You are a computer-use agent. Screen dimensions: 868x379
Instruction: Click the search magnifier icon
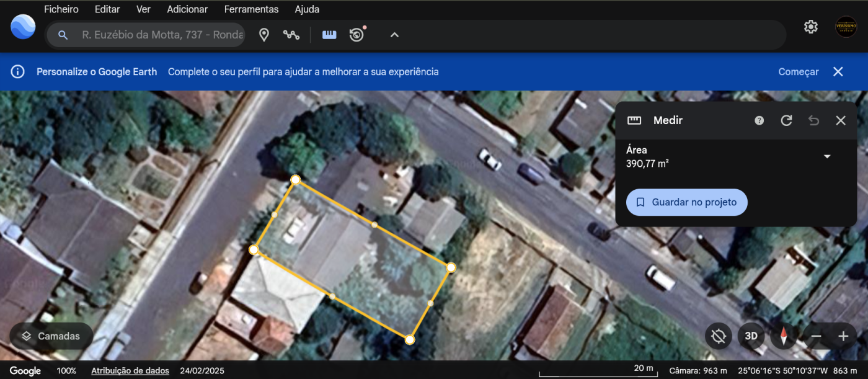63,35
